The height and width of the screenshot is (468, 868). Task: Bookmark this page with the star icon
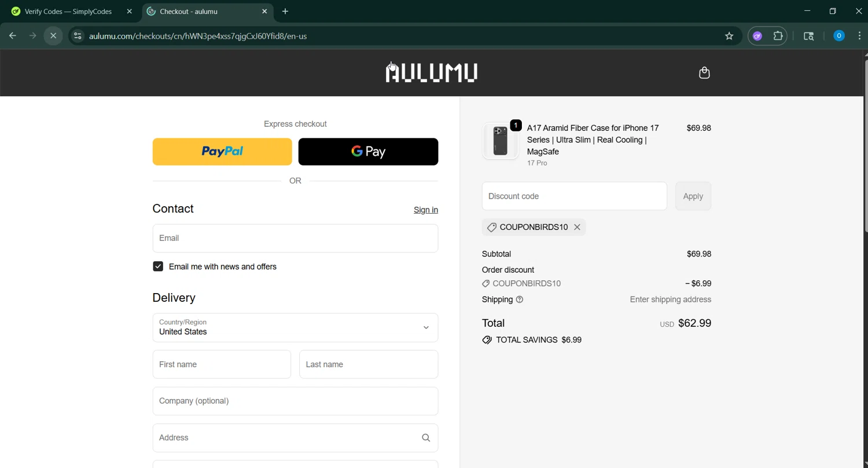pyautogui.click(x=729, y=36)
